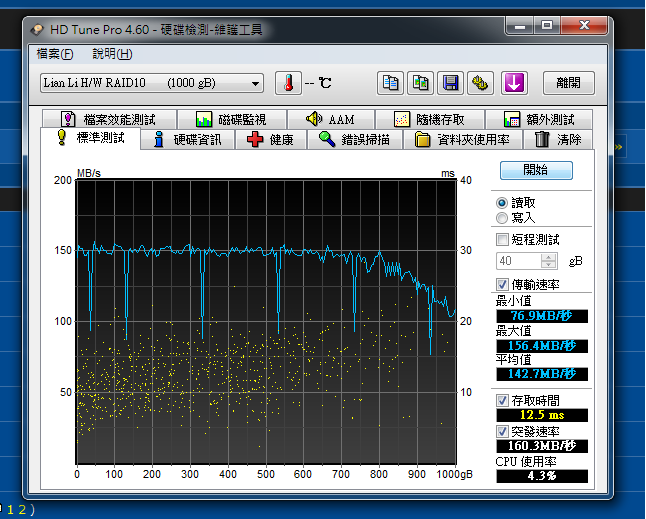This screenshot has height=519, width=646.
Task: Switch to the 資料夾使用率 tab
Action: (463, 140)
